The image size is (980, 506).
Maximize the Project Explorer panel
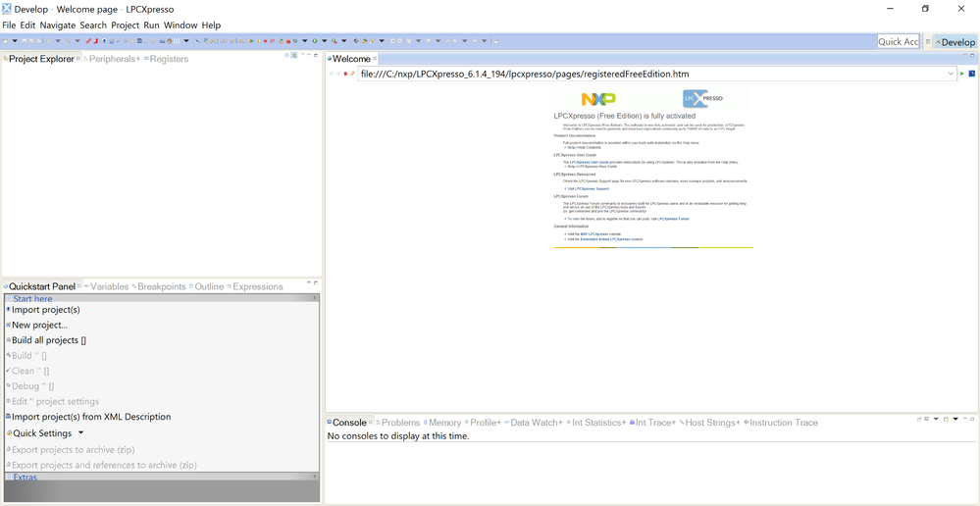tap(316, 55)
